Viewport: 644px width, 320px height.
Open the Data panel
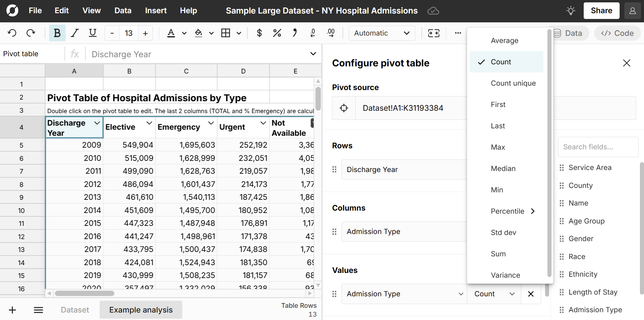pos(570,33)
